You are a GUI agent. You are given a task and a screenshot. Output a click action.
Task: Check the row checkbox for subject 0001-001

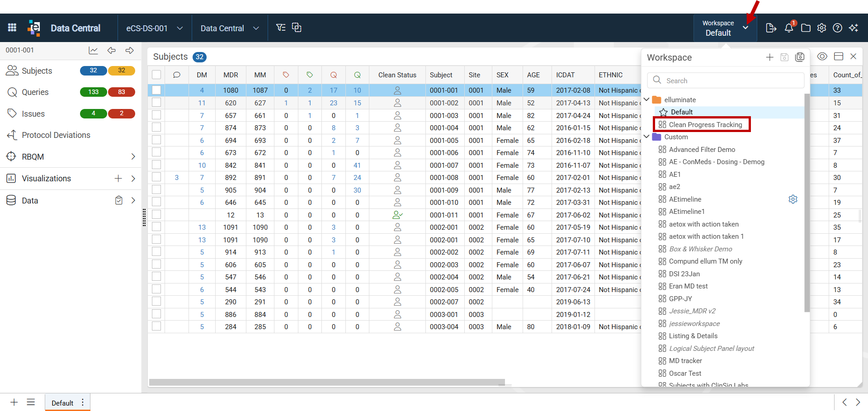156,90
